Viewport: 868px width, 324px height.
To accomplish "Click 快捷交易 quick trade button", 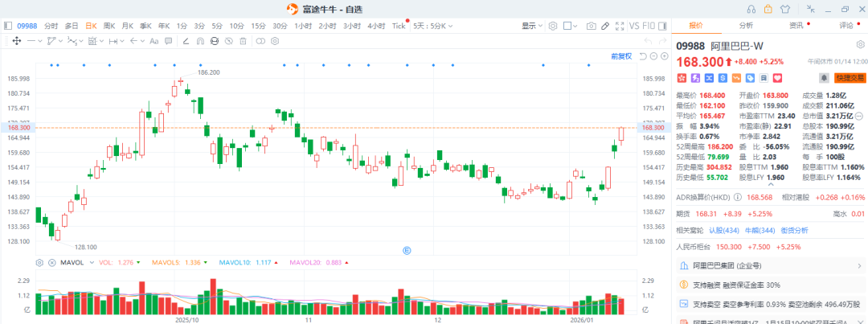I will [850, 77].
